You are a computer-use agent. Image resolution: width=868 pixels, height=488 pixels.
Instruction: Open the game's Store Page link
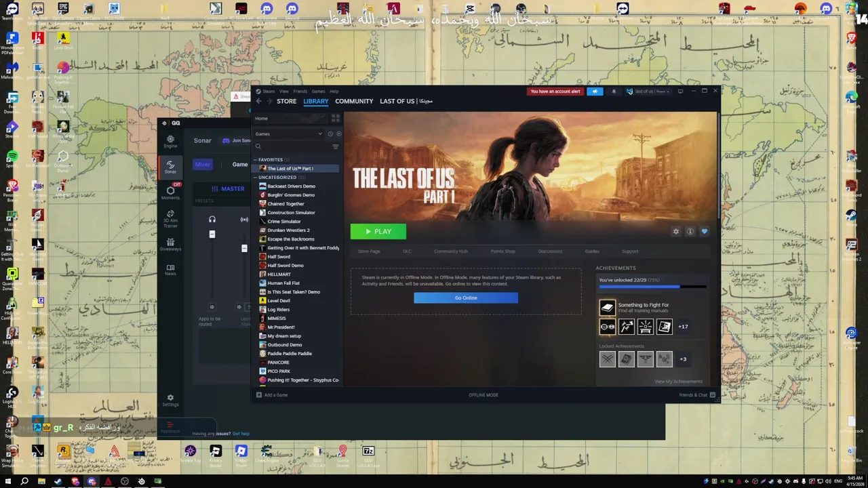point(369,251)
